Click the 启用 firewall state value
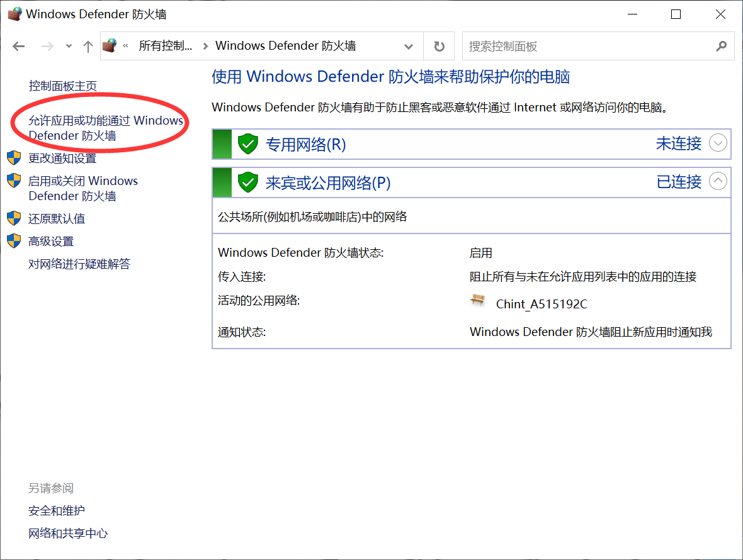 (x=481, y=253)
